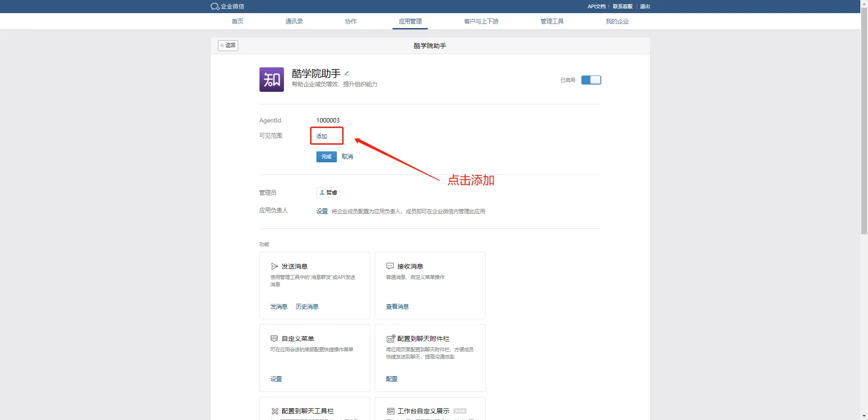868x420 pixels.
Task: Click the 工作台自定义展示 icon
Action: tap(391, 411)
